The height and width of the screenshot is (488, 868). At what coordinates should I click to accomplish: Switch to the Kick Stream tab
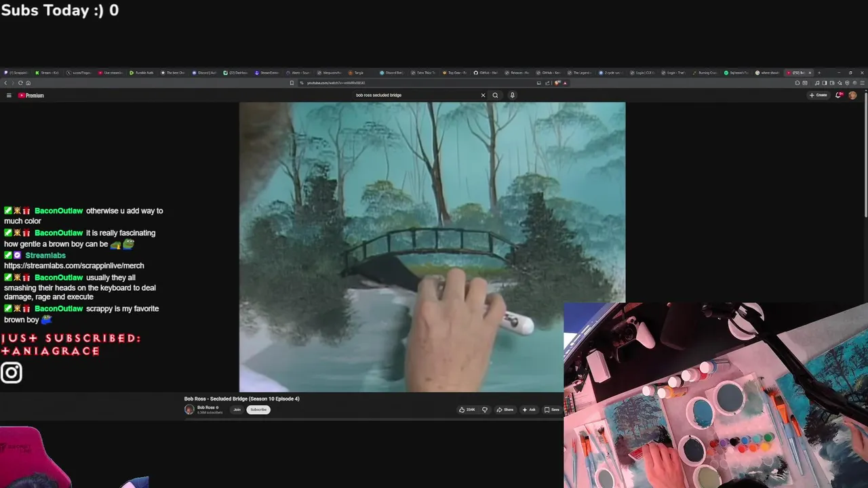[47, 73]
